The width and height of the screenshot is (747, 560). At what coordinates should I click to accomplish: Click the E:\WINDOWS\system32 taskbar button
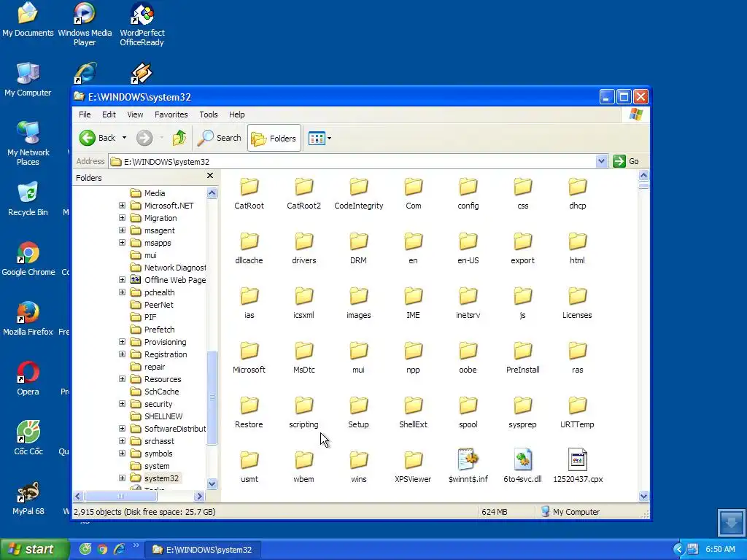(203, 550)
